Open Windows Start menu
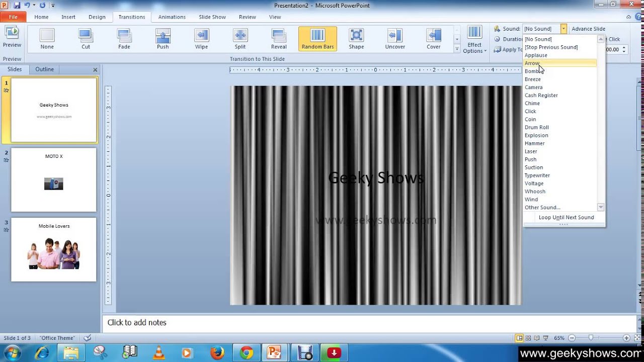This screenshot has width=644, height=362. (x=12, y=353)
